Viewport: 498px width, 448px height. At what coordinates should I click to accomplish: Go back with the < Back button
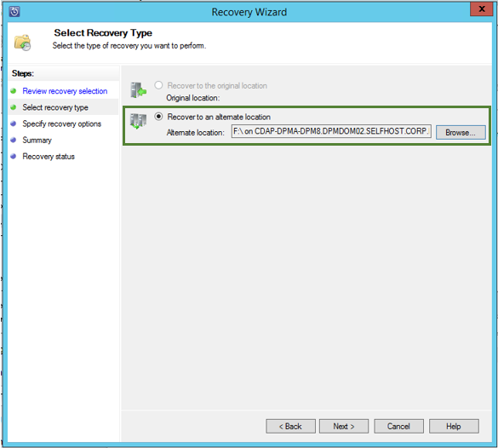coord(290,426)
